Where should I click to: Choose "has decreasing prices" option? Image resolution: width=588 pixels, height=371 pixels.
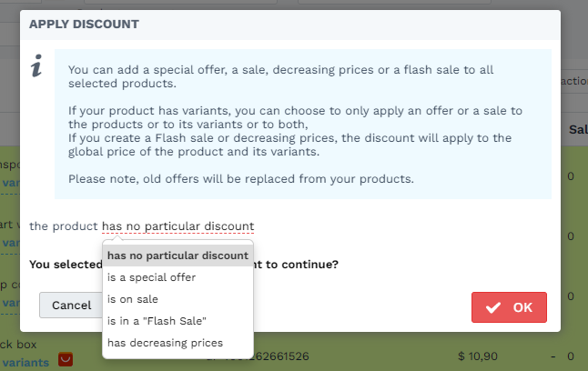177,343
